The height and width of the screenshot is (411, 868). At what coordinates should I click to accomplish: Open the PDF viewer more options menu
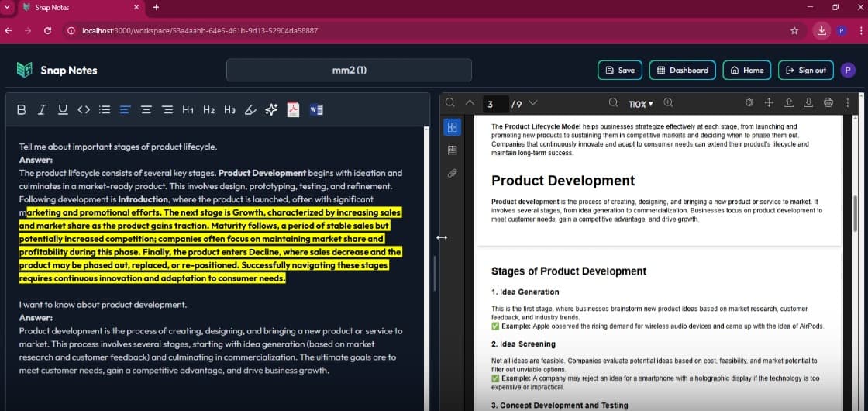coord(849,103)
